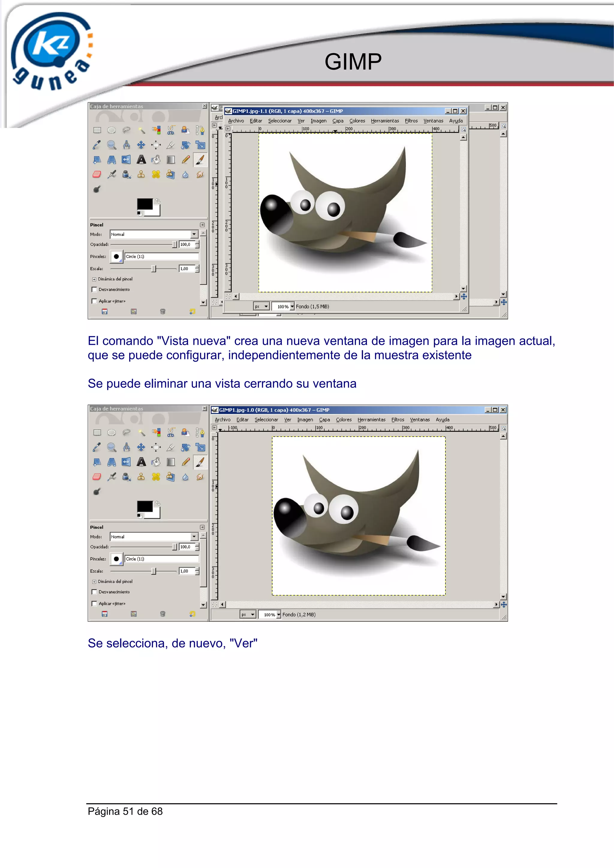Screen dimensions: 614x868
Task: Tick Aplicar «jitter» checkbox in bottom screenshot
Action: (x=94, y=604)
